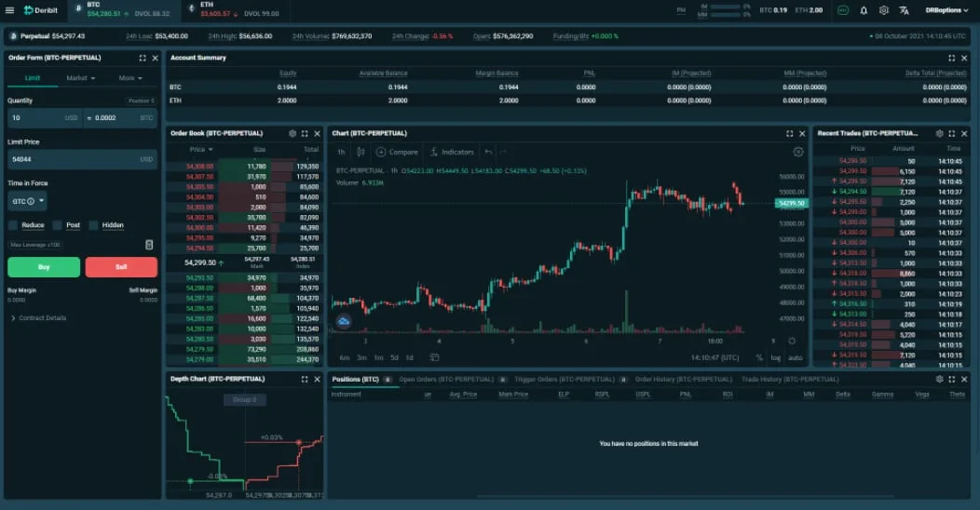Select the Limit order tab

click(x=33, y=78)
